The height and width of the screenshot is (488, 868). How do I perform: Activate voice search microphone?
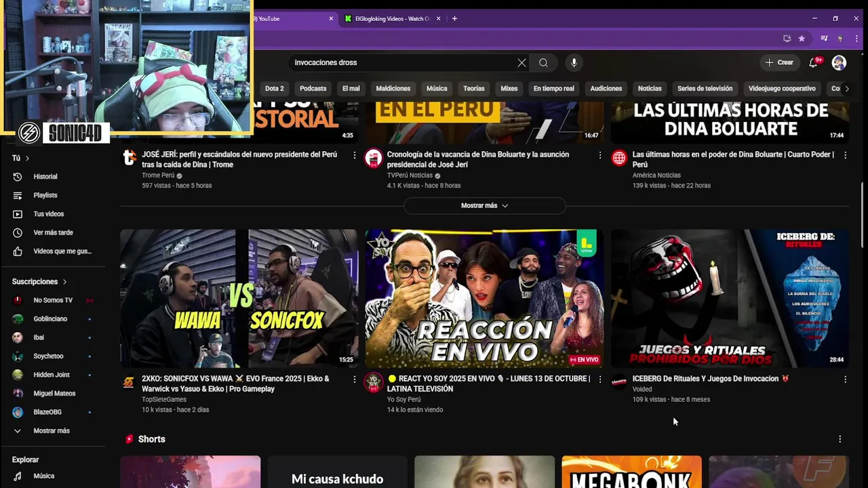pyautogui.click(x=574, y=62)
